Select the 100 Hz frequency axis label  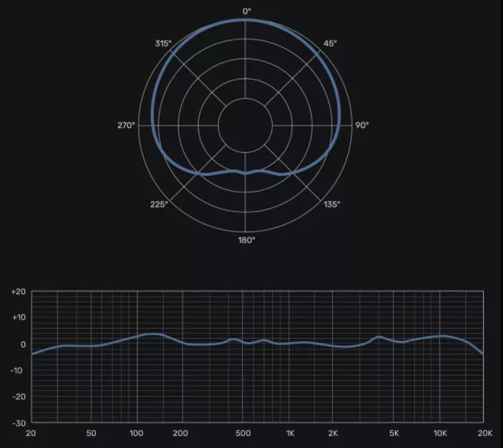(x=136, y=433)
